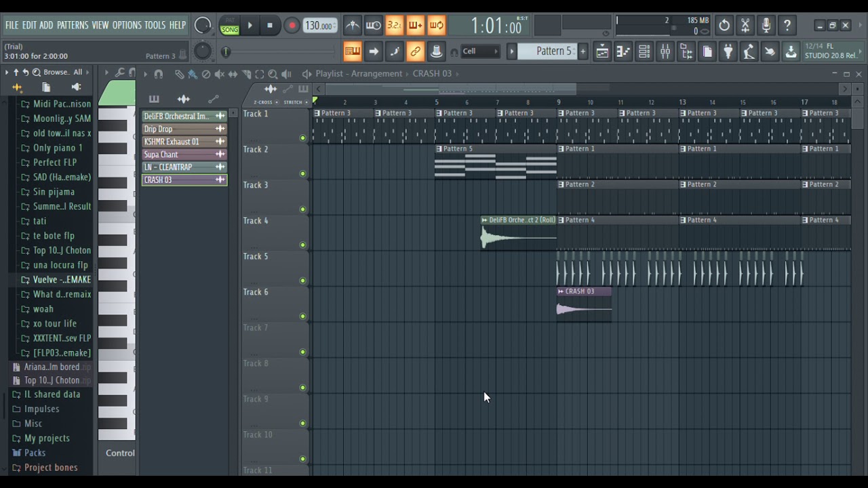Viewport: 868px width, 488px height.
Task: Open help with the question mark icon
Action: tap(787, 26)
